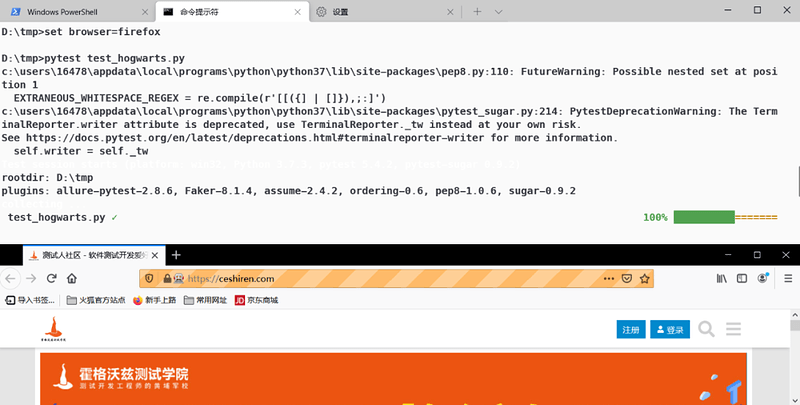Go to the Firefox home page icon

(x=72, y=279)
